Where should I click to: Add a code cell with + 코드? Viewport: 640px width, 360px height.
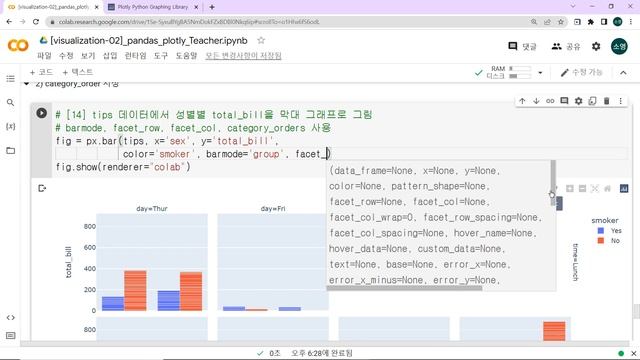pyautogui.click(x=41, y=72)
